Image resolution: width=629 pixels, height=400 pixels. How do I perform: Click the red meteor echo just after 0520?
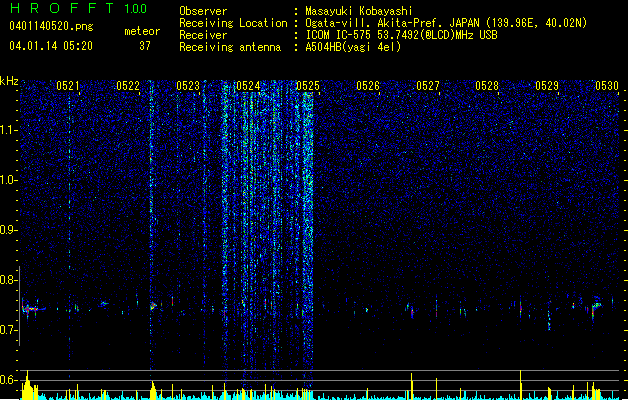pyautogui.click(x=30, y=309)
